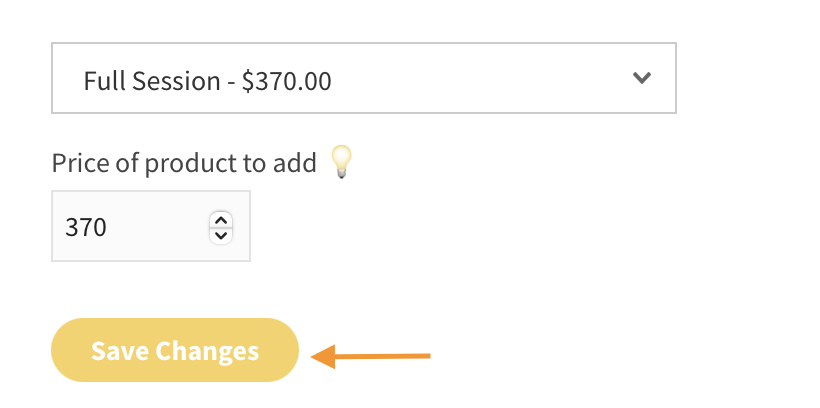This screenshot has width=820, height=408.
Task: Increase the price using the up stepper arrow
Action: pyautogui.click(x=221, y=219)
